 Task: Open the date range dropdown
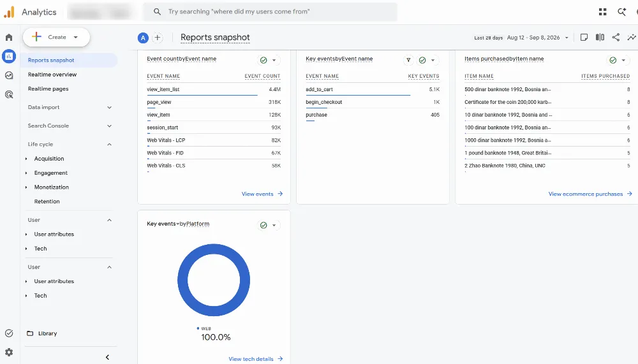(567, 38)
